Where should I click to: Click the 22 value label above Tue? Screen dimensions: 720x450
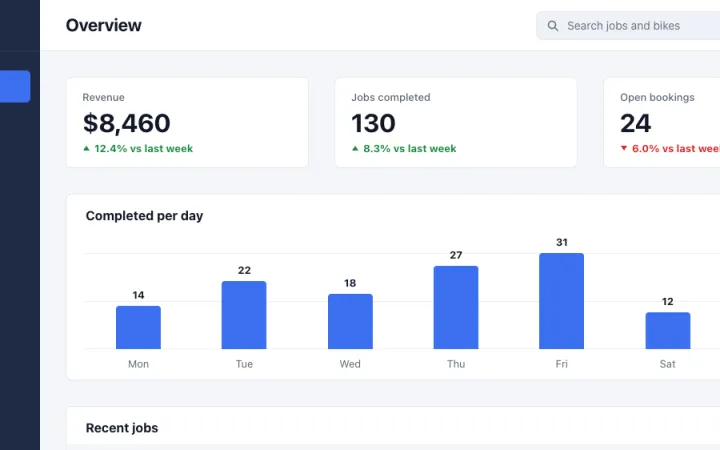coord(244,270)
